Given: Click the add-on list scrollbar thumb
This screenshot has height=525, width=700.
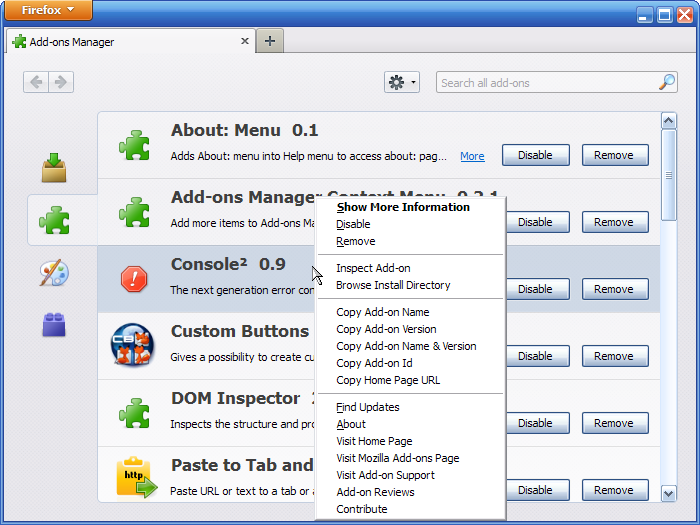Looking at the screenshot, I should (x=669, y=175).
